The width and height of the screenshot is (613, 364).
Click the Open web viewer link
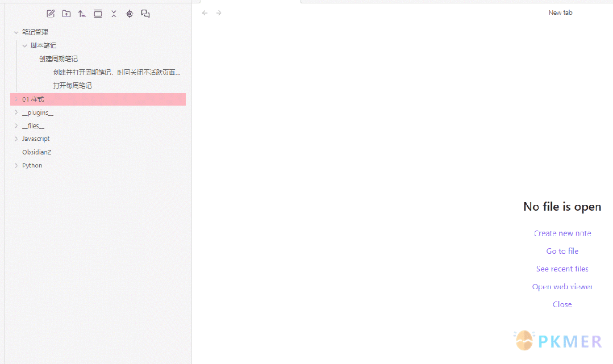[562, 287]
